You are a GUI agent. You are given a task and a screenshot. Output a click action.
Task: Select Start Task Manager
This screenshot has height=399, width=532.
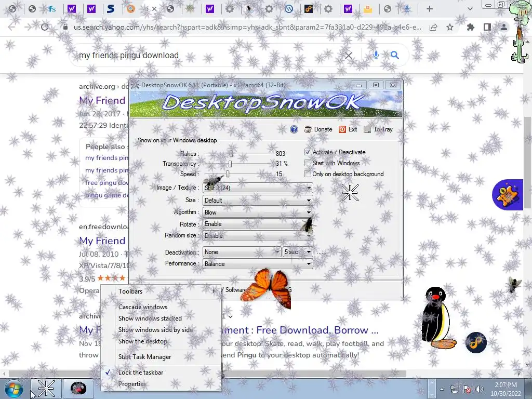[161, 356]
